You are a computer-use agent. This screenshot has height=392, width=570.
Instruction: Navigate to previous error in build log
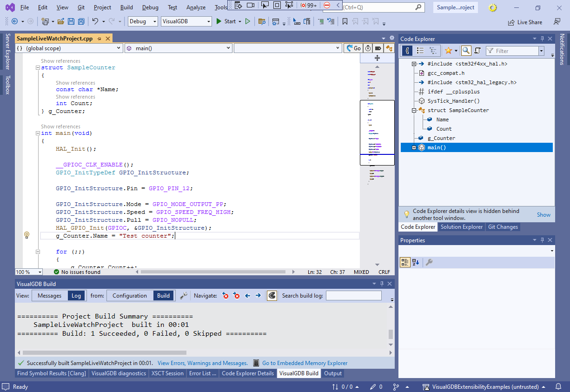pyautogui.click(x=225, y=295)
